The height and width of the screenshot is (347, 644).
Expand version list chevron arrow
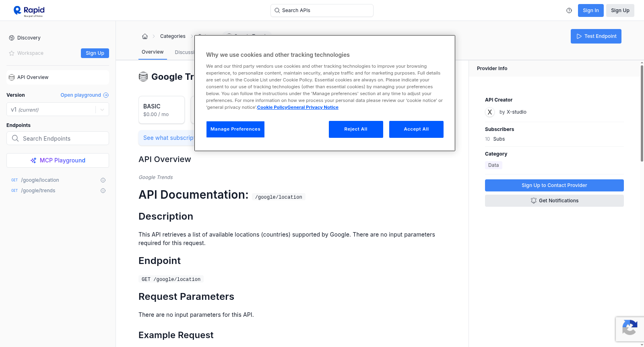(x=102, y=110)
